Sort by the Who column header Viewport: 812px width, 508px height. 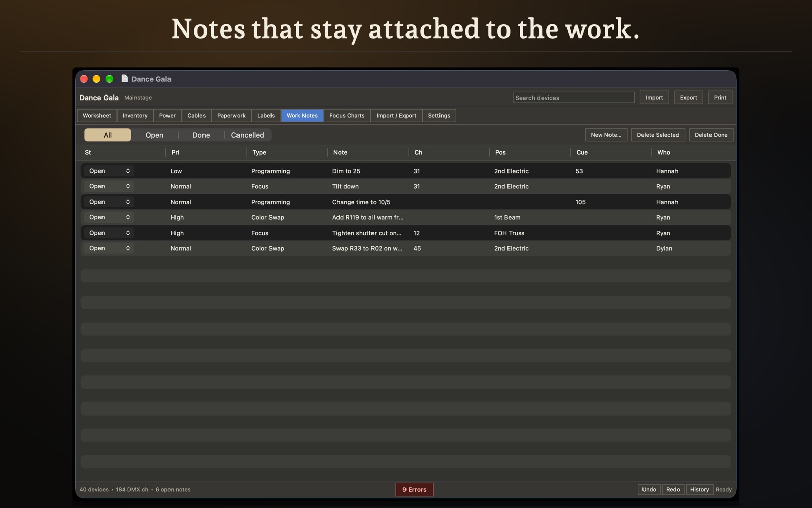664,152
